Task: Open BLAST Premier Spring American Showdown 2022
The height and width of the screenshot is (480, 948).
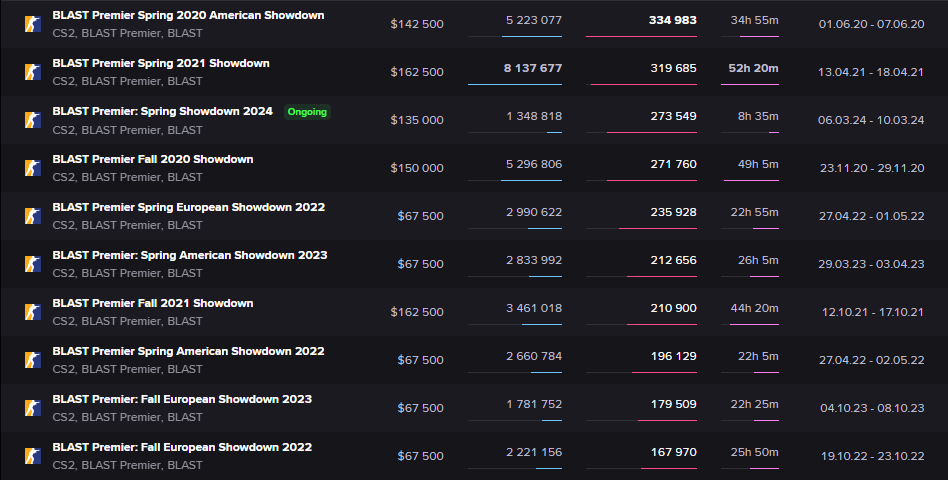Action: 188,351
